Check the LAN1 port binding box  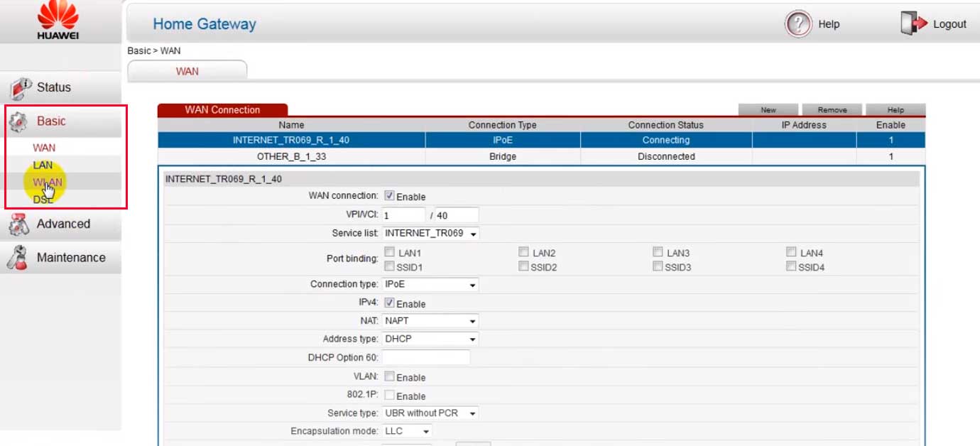coord(389,252)
